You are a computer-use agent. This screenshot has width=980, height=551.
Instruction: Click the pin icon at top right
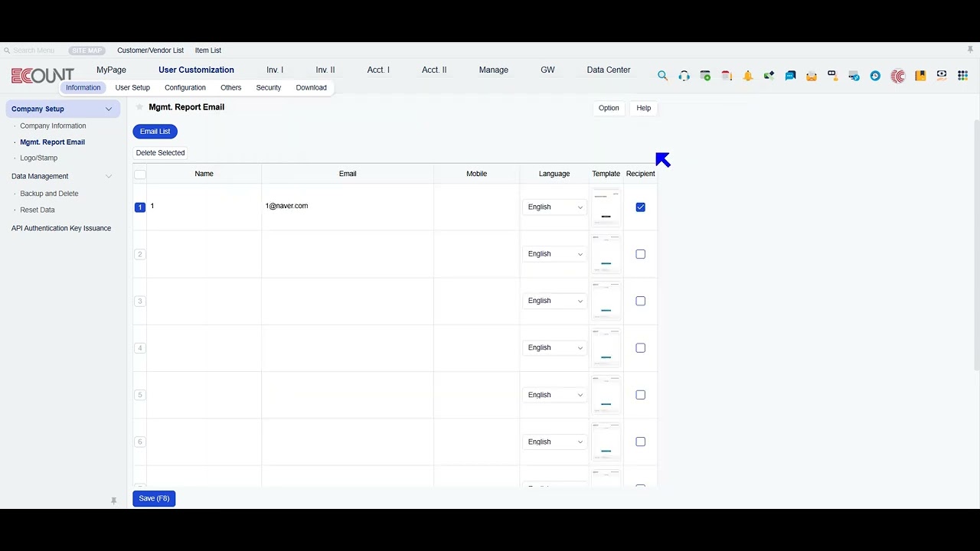971,50
